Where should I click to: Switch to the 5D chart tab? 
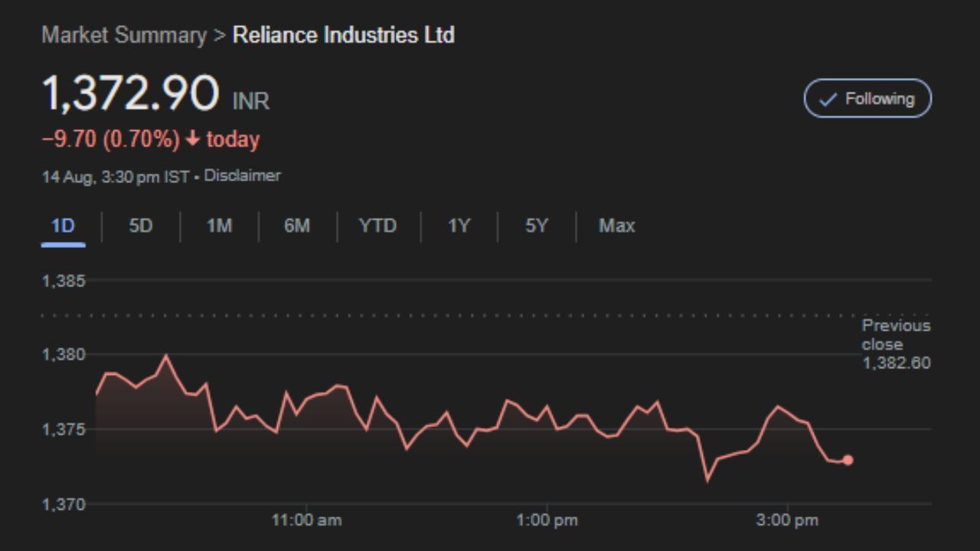141,226
